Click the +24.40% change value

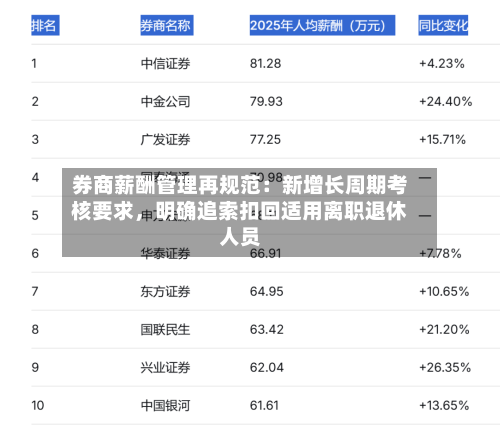445,101
